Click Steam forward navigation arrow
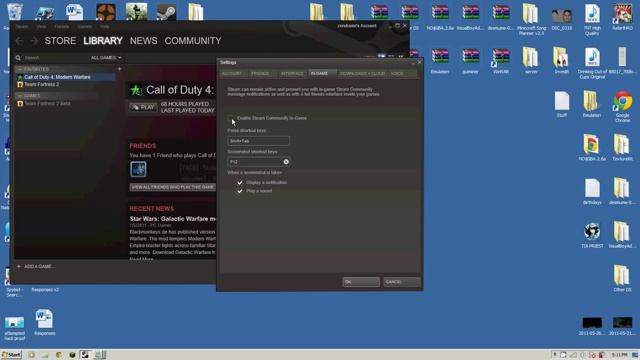The height and width of the screenshot is (360, 640). [x=34, y=41]
